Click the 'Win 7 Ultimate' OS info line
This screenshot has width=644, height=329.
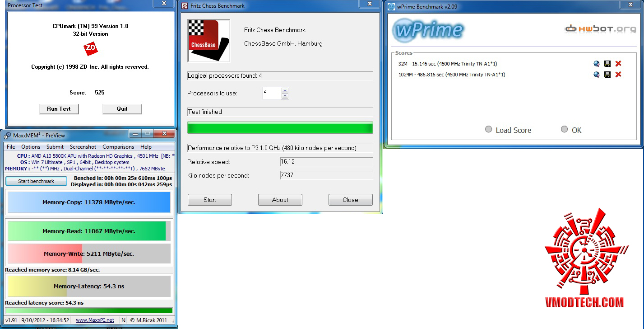coord(75,162)
